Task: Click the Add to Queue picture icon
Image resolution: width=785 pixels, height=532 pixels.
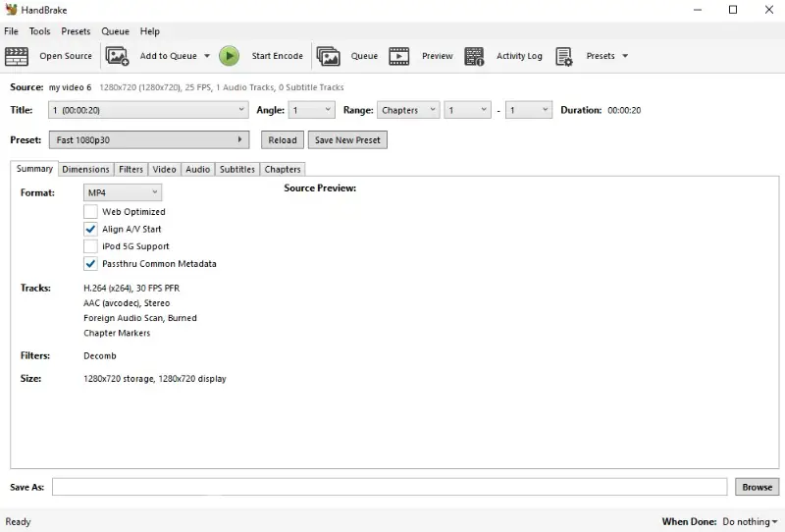Action: tap(117, 56)
